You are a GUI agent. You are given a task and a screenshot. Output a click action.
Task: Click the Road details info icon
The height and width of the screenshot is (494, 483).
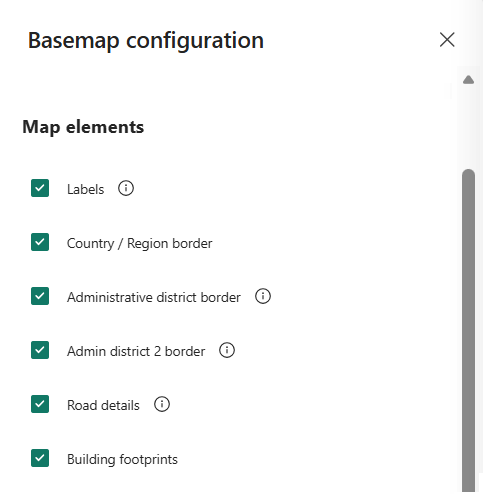coord(162,404)
